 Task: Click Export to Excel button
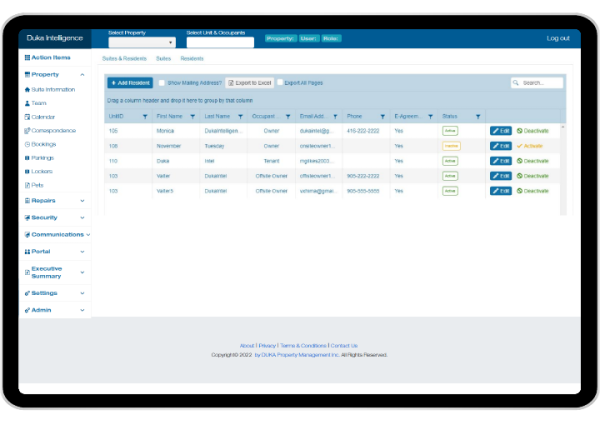pyautogui.click(x=249, y=83)
